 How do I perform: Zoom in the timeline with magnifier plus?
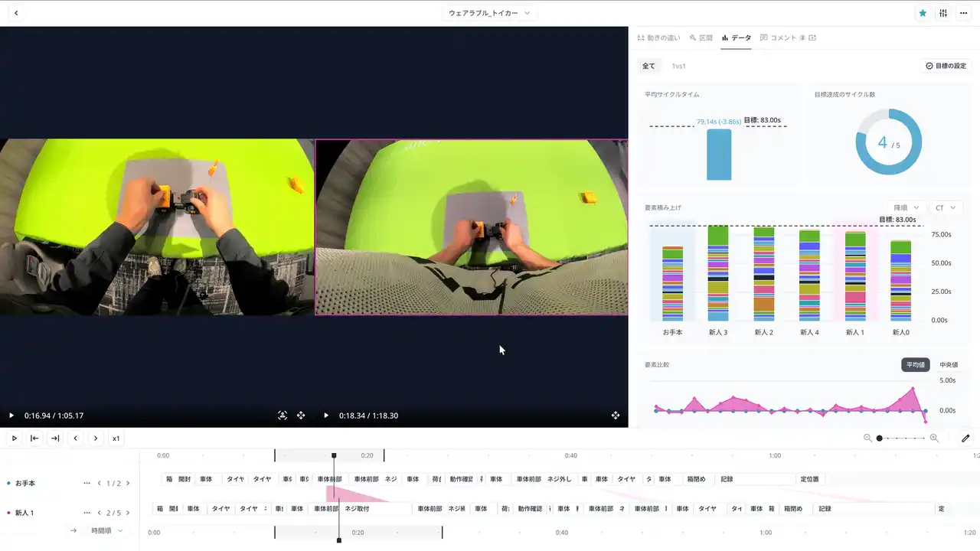(934, 439)
